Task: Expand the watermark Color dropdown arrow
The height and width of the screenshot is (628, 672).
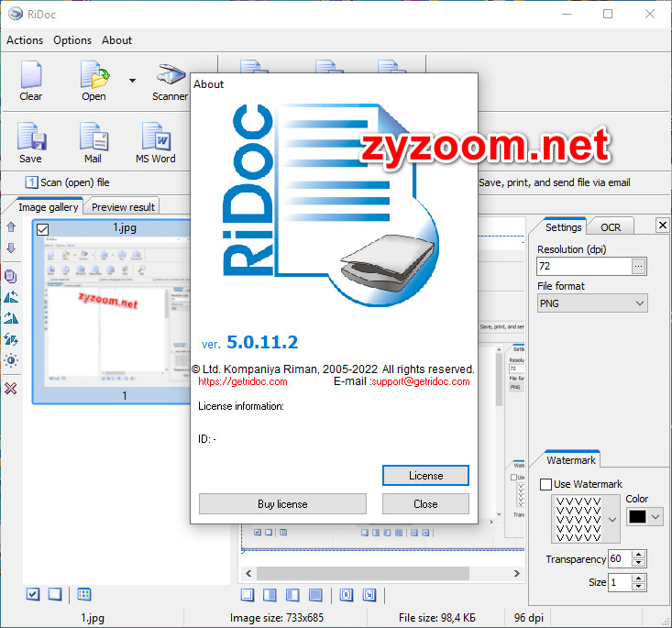Action: (655, 517)
